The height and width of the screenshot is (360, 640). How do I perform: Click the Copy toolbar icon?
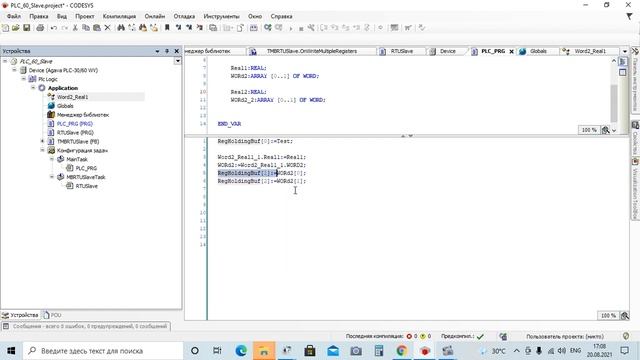86,28
